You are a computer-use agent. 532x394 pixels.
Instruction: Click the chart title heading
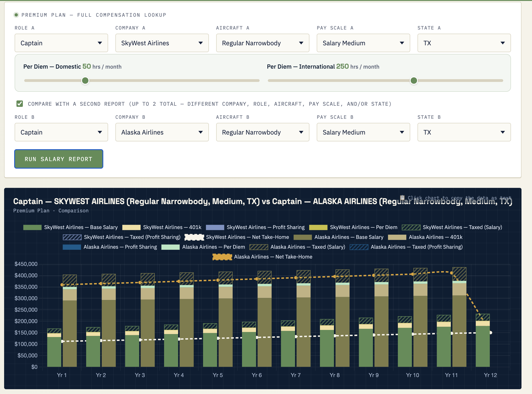(263, 201)
